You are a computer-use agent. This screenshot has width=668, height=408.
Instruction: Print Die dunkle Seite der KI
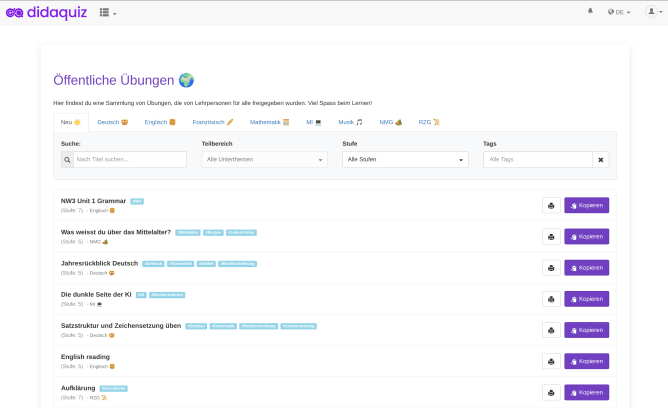(551, 299)
